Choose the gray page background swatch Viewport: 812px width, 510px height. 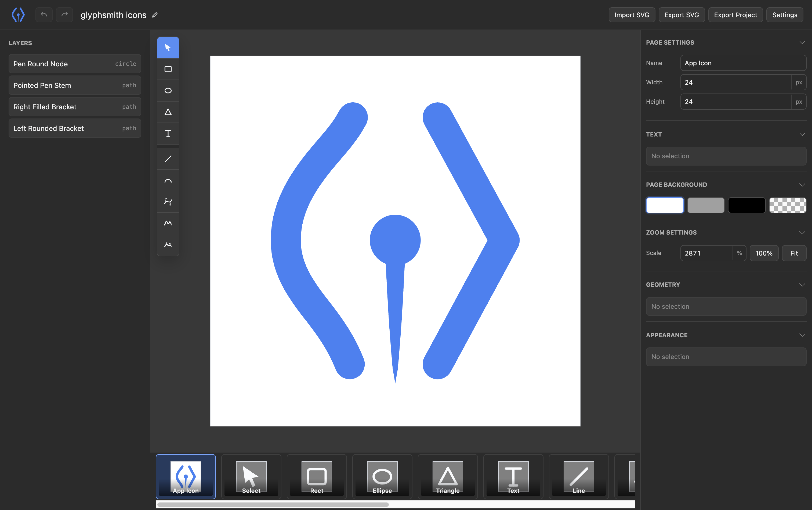click(x=706, y=205)
